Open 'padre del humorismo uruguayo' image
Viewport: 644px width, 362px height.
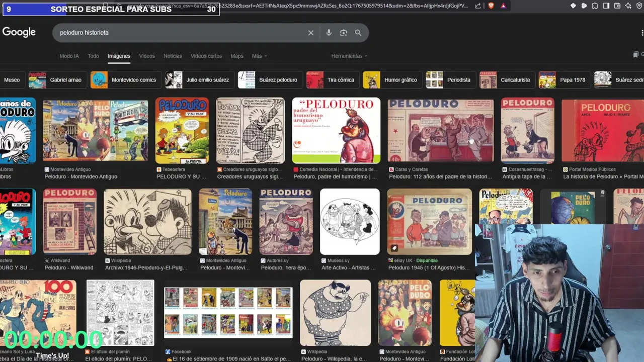[x=336, y=131]
